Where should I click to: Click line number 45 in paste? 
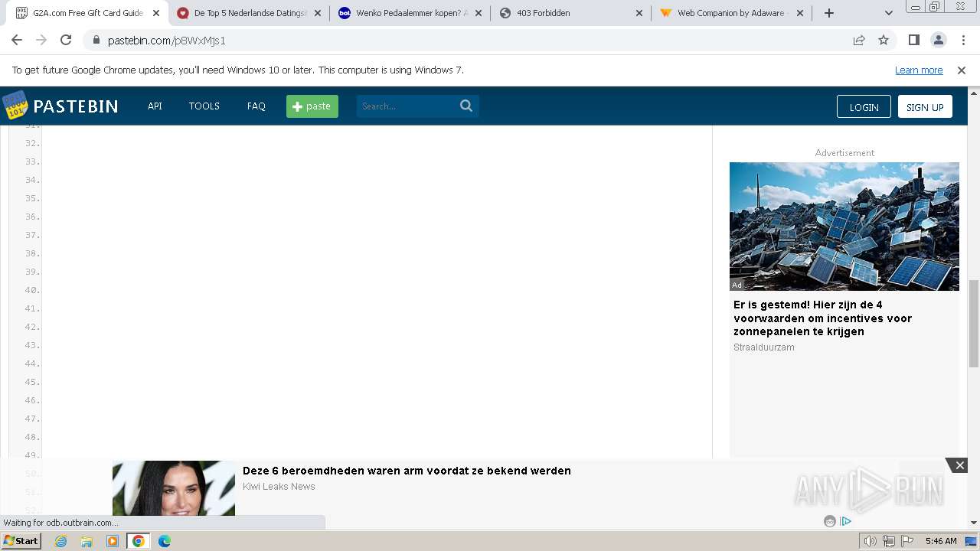coord(32,382)
